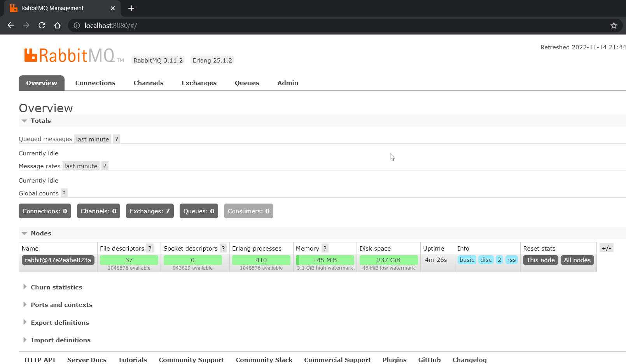Open the browser home page
The width and height of the screenshot is (626, 364).
[58, 25]
